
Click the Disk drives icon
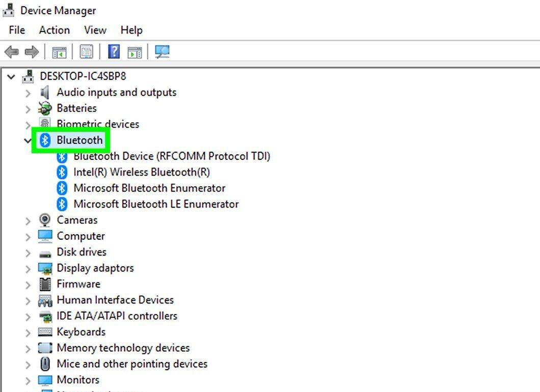tap(45, 255)
